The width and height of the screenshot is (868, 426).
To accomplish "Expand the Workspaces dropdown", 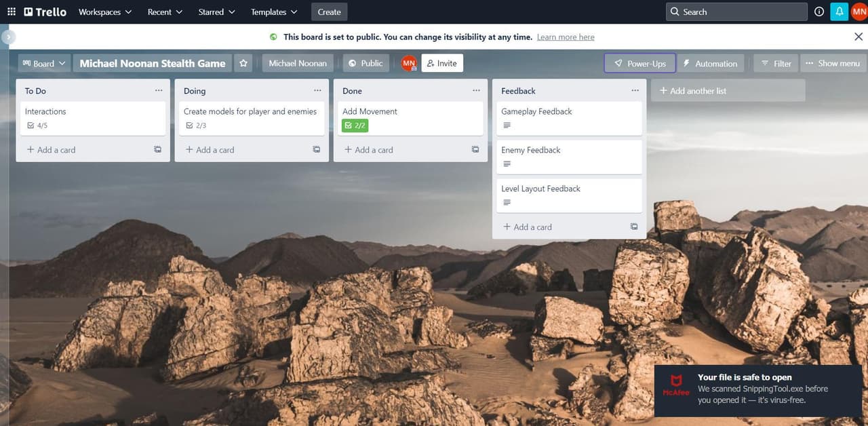I will 105,12.
